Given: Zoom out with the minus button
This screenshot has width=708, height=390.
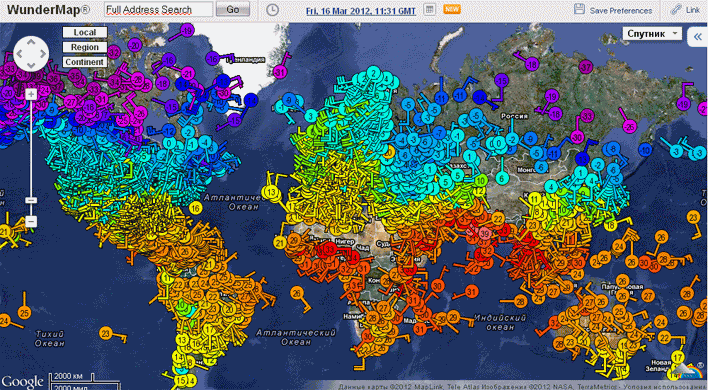Looking at the screenshot, I should click(x=31, y=221).
